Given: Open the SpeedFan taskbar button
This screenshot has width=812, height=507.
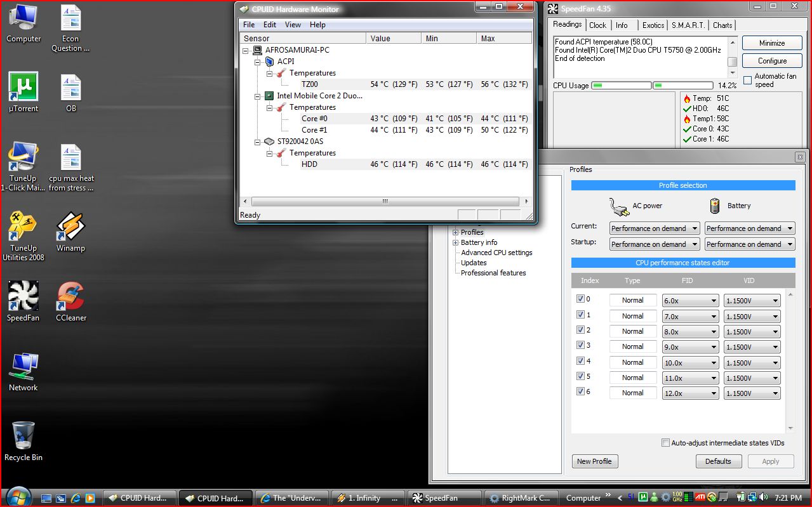Looking at the screenshot, I should pyautogui.click(x=444, y=498).
